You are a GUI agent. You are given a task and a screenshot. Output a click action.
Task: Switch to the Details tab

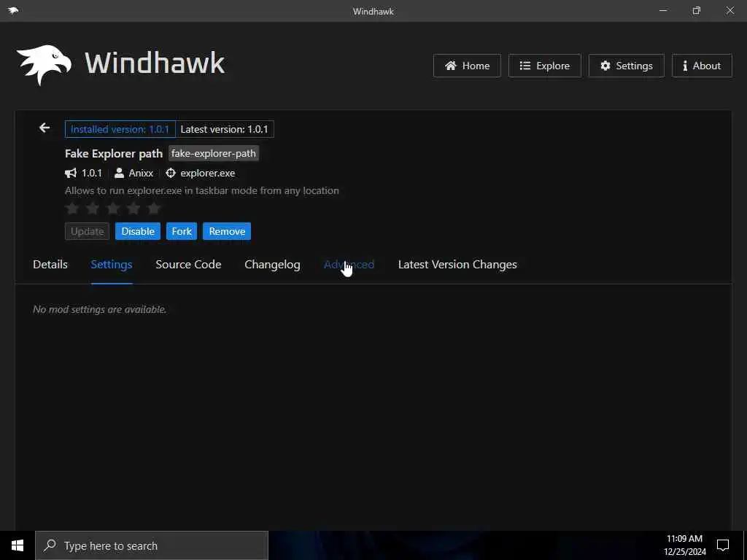coord(50,264)
